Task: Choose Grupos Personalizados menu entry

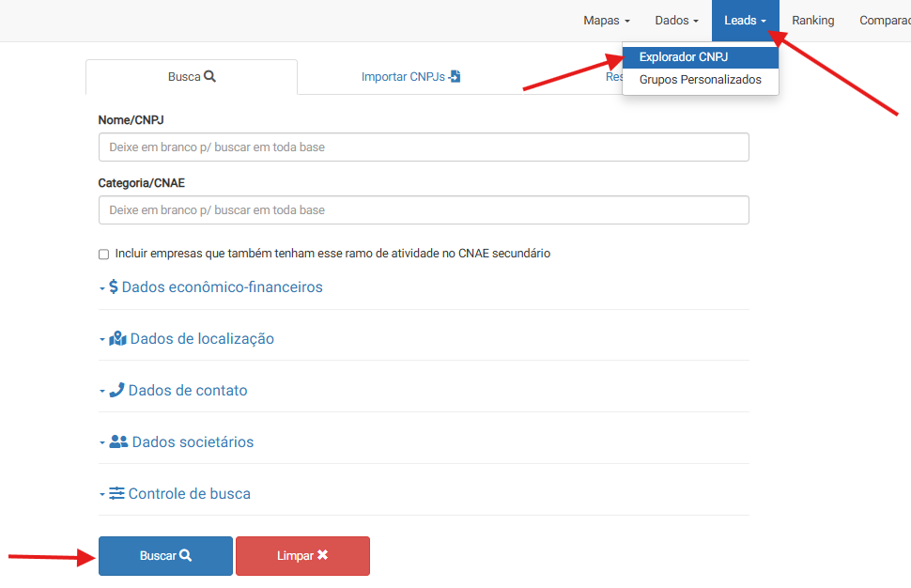Action: (x=700, y=80)
